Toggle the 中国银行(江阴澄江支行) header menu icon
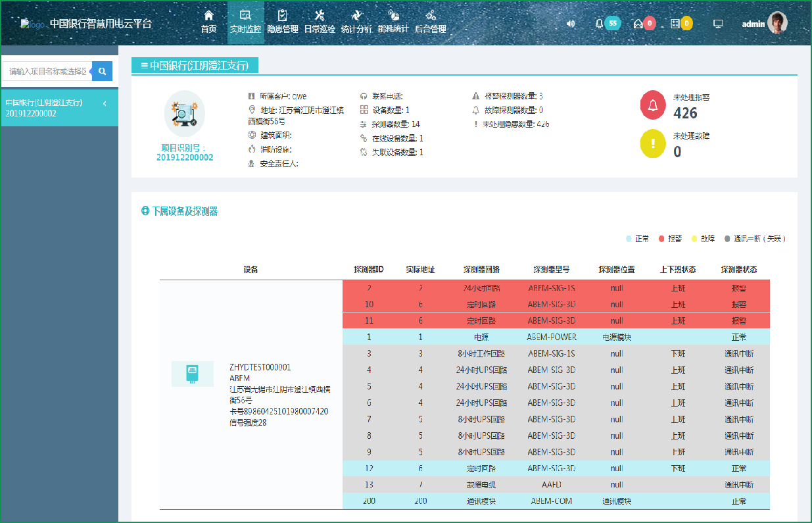This screenshot has height=523, width=812. (x=144, y=65)
